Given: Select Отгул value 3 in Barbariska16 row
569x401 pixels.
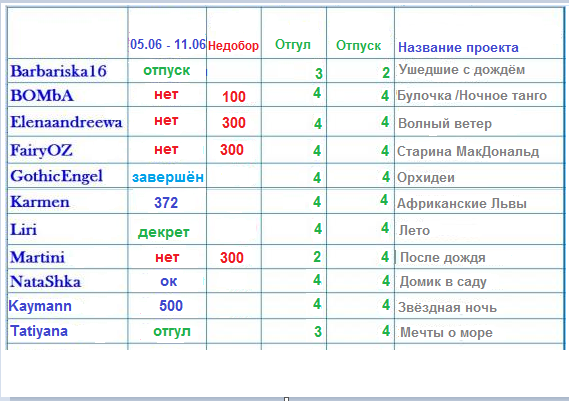Looking at the screenshot, I should click(x=319, y=74).
